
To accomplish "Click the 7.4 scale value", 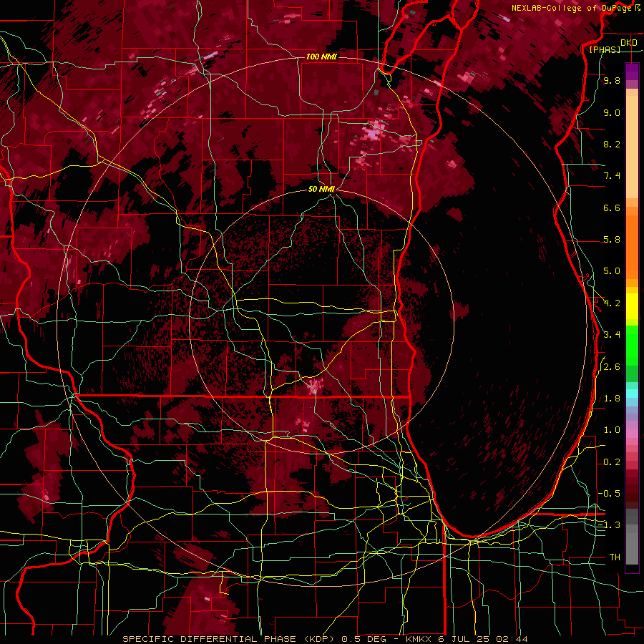I will coord(612,176).
